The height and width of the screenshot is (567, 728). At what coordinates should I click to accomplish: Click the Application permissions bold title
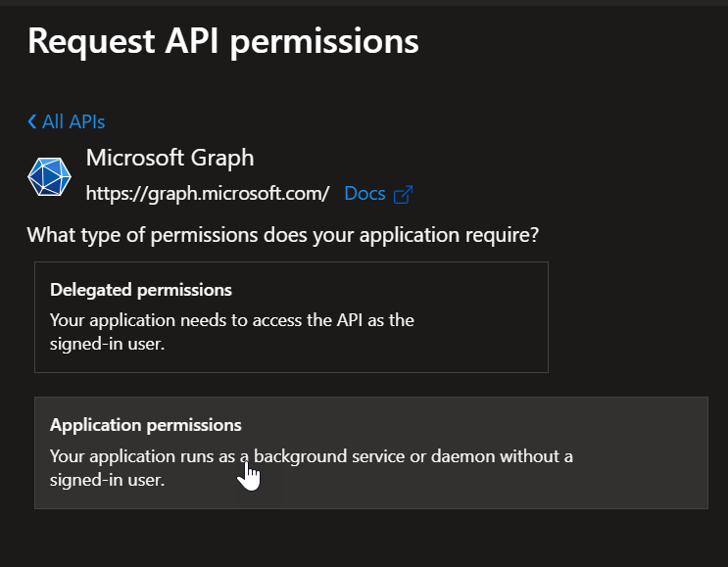point(146,425)
